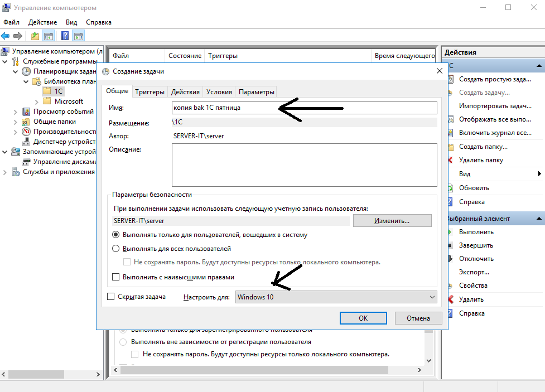Viewport: 545px width, 392px height.
Task: Confirm the dialog with OK
Action: point(363,318)
